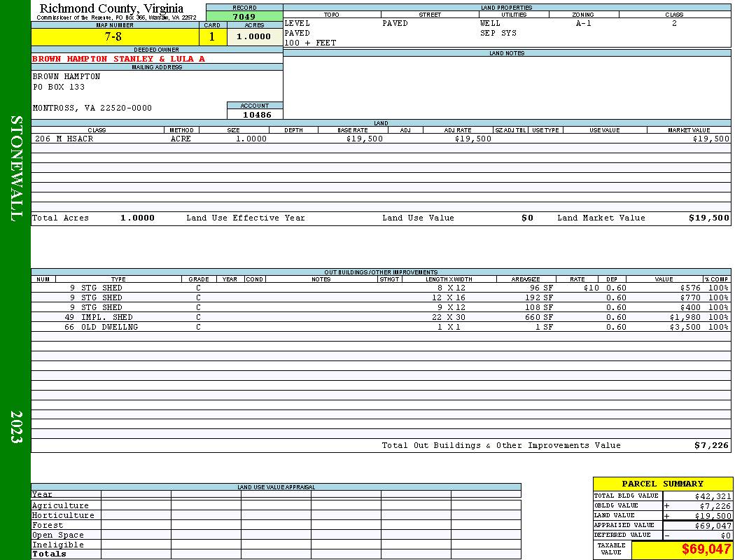This screenshot has width=735, height=560.
Task: Select the Forest row label
Action: tap(48, 525)
